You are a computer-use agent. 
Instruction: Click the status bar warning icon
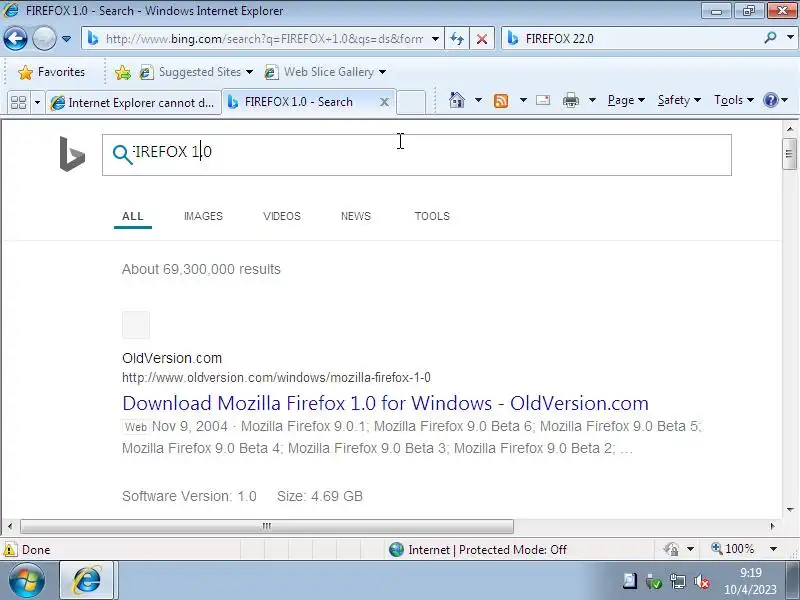pos(10,550)
